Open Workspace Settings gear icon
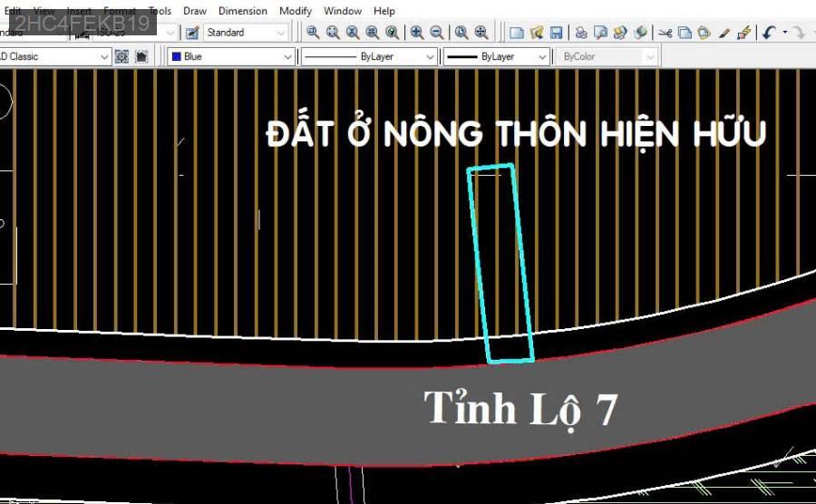This screenshot has height=504, width=816. pyautogui.click(x=121, y=56)
